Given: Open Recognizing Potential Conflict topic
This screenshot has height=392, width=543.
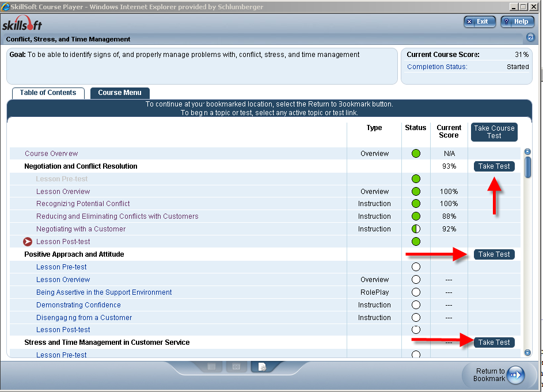Looking at the screenshot, I should 83,204.
